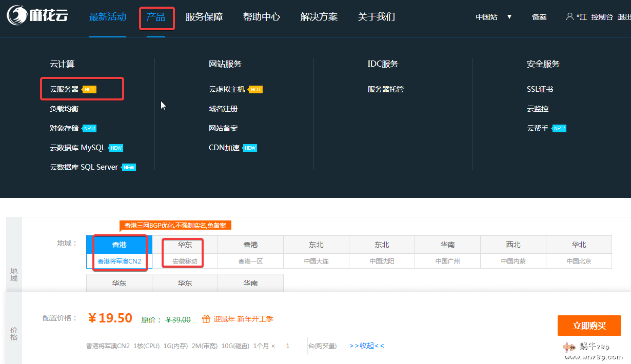This screenshot has height=364, width=631.
Task: Click the NEW badge beside CDN加速
Action: [x=250, y=148]
